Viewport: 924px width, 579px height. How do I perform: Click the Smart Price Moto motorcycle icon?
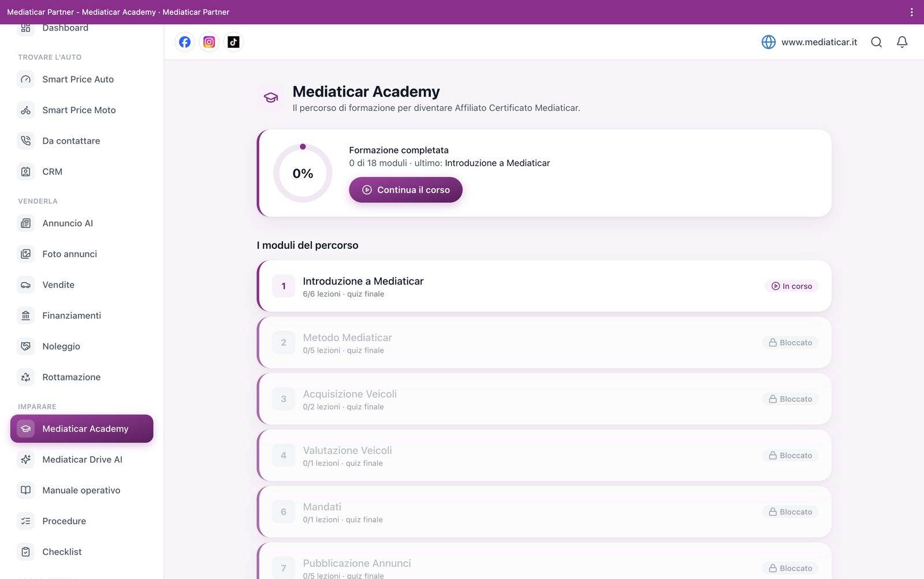click(26, 110)
